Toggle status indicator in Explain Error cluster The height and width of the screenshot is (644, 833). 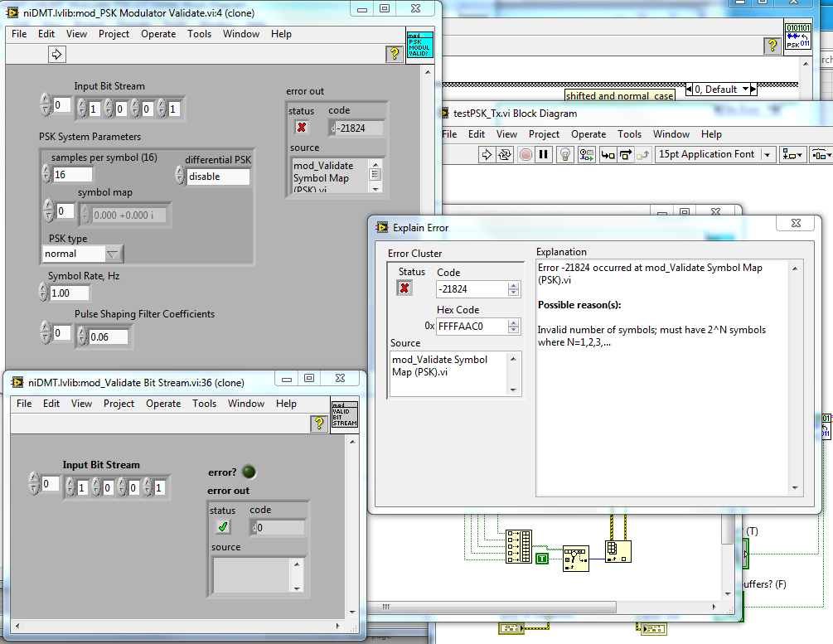pyautogui.click(x=404, y=288)
